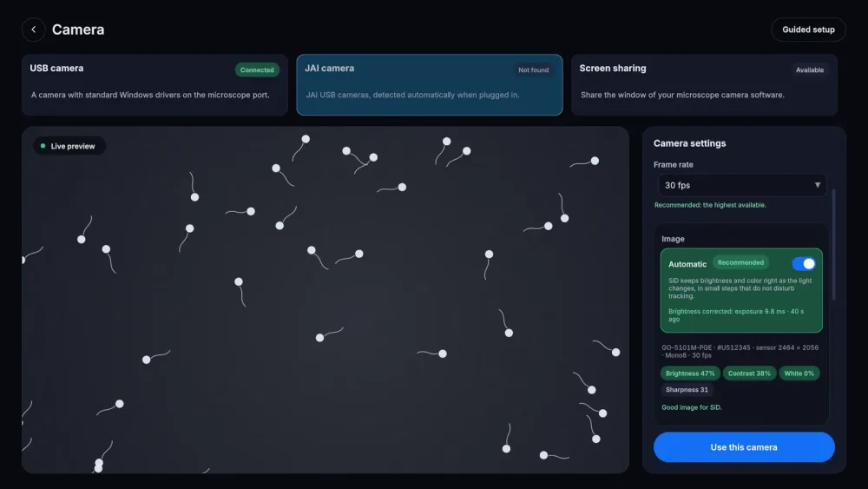Go back using the arrow beside Camera
Image resolution: width=868 pixels, height=489 pixels.
pos(33,30)
